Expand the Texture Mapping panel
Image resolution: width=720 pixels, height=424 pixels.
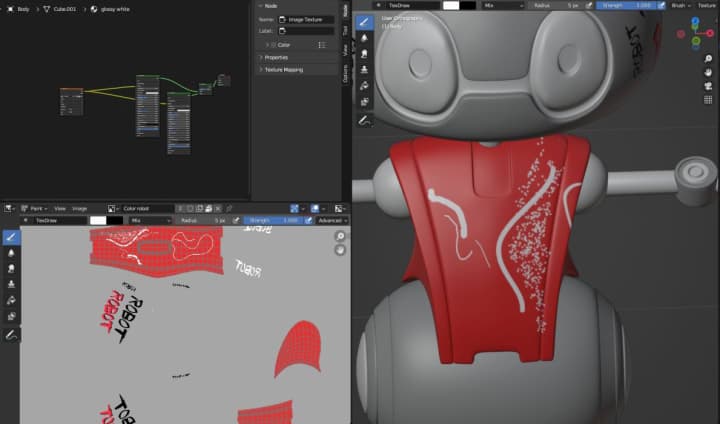click(x=286, y=70)
